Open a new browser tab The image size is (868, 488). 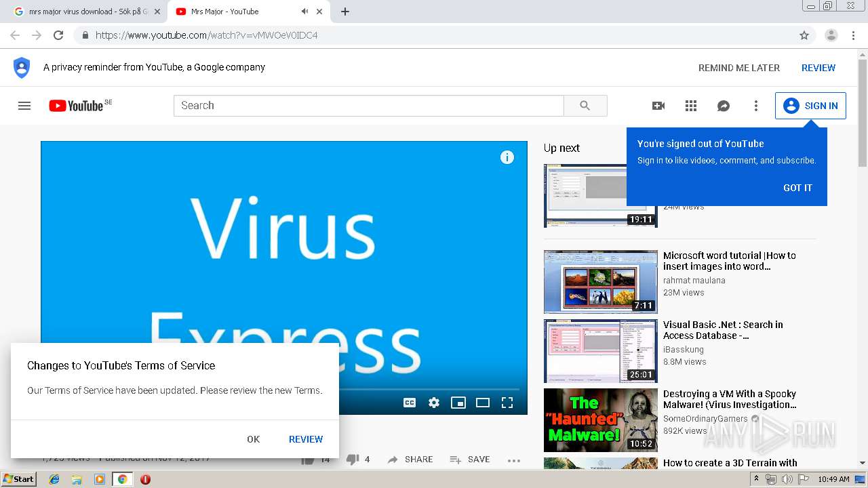345,12
